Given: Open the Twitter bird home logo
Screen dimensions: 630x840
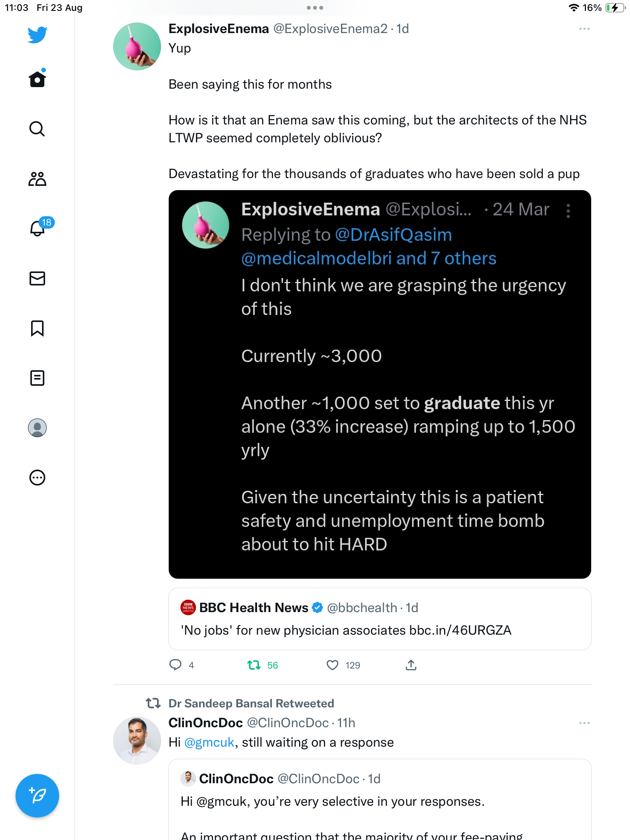Looking at the screenshot, I should click(x=37, y=35).
